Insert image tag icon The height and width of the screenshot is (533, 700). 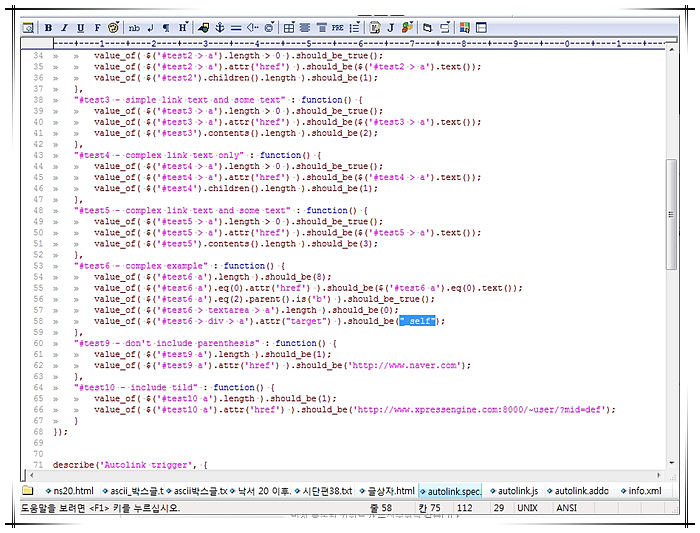(204, 28)
